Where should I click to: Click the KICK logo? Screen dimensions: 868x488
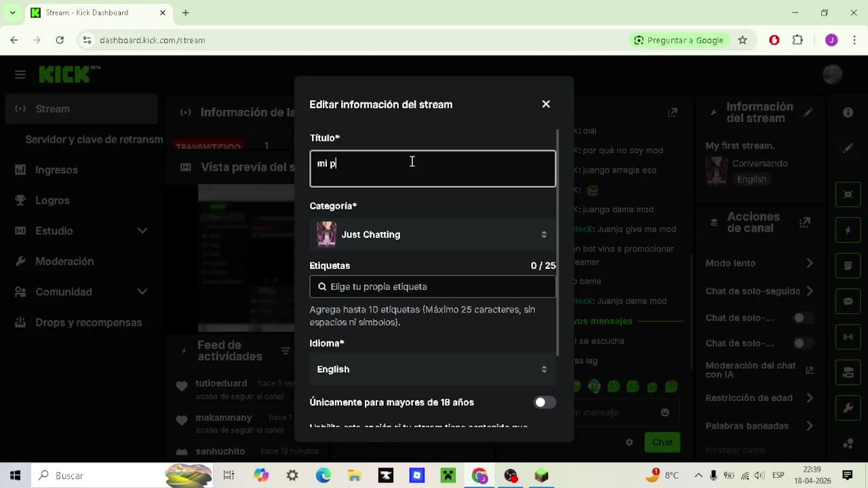69,75
